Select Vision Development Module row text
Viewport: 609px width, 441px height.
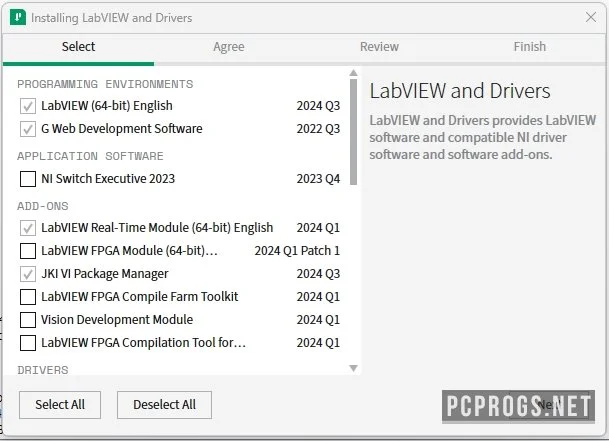pyautogui.click(x=117, y=320)
